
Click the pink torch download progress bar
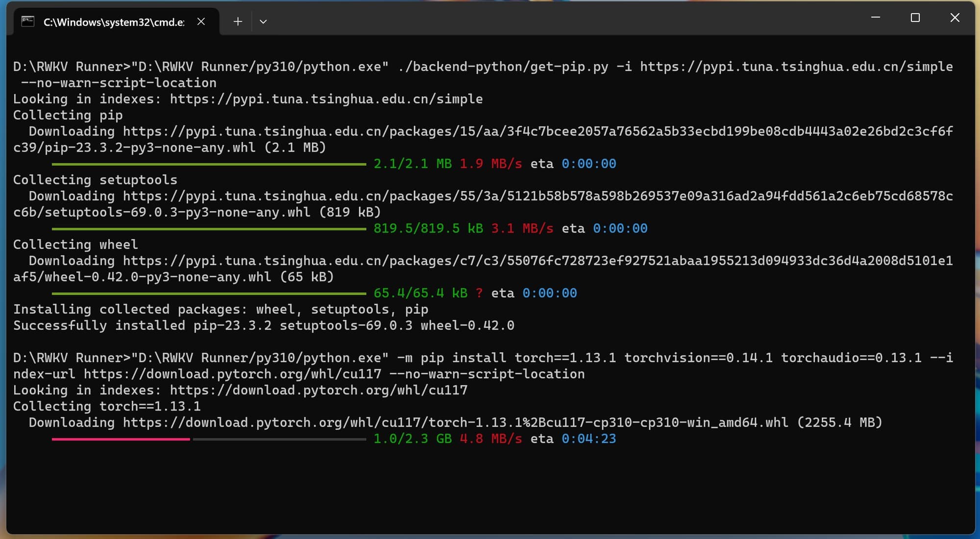click(x=121, y=439)
